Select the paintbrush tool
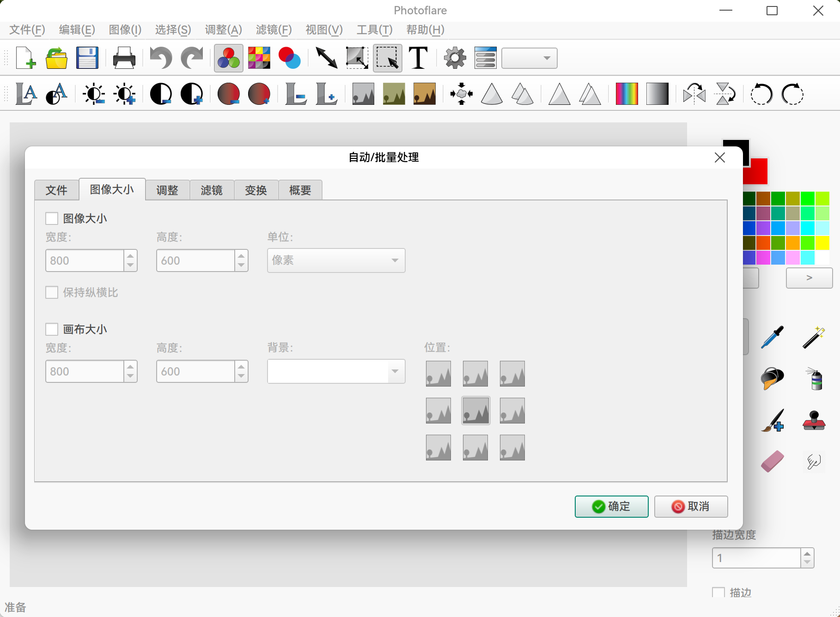The width and height of the screenshot is (840, 617). coord(773,420)
